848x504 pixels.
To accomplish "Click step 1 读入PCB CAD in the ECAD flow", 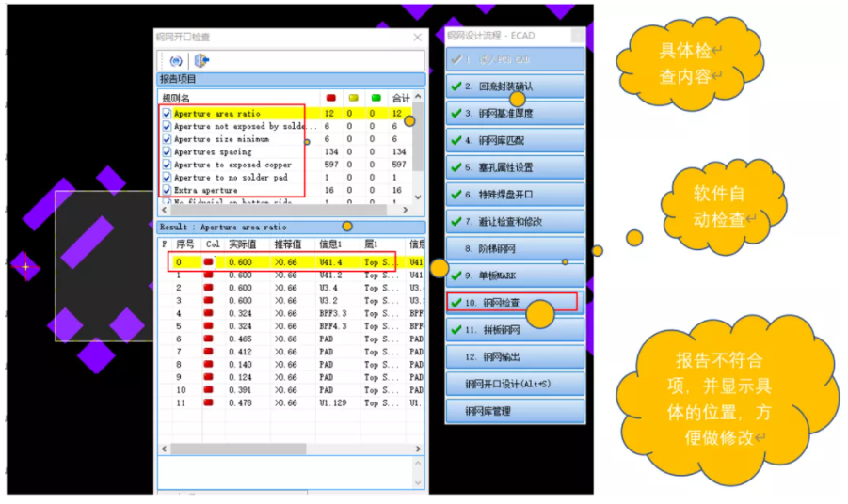I will (x=515, y=59).
